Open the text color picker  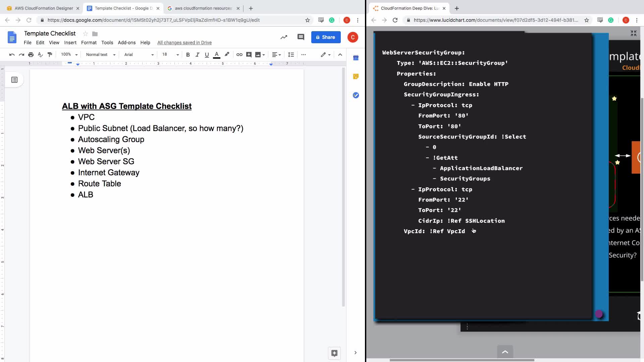(217, 55)
